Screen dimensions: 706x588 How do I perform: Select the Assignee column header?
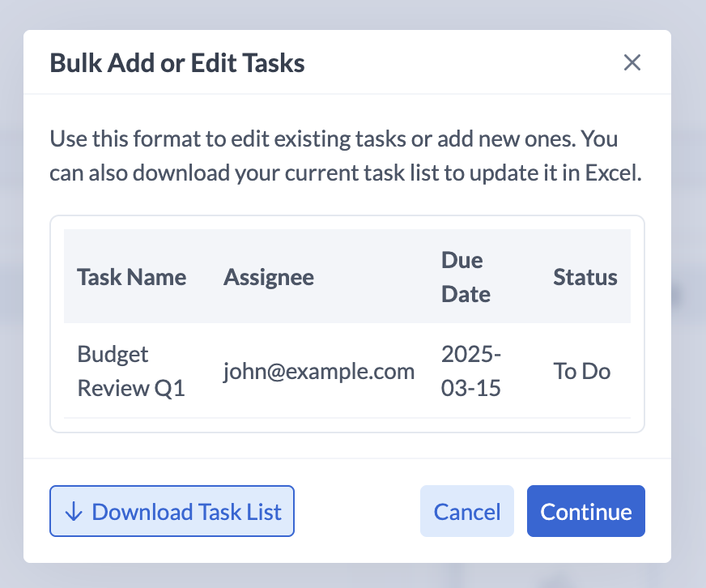coord(268,277)
